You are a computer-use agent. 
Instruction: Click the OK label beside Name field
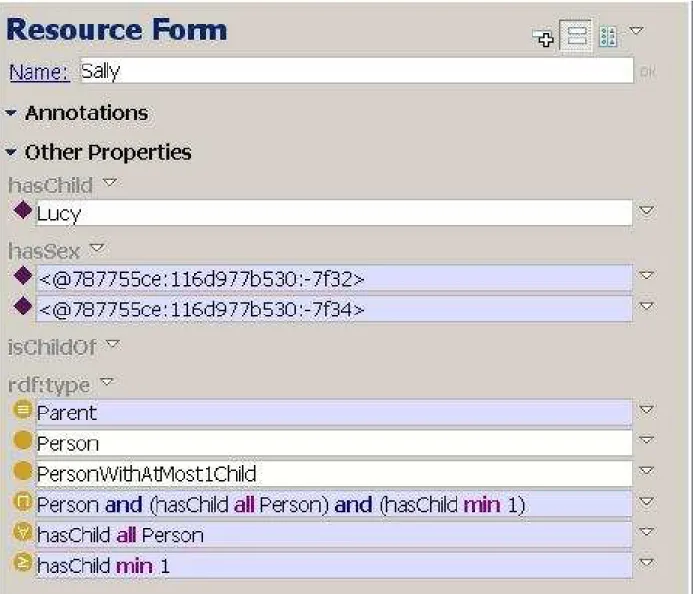pos(647,72)
